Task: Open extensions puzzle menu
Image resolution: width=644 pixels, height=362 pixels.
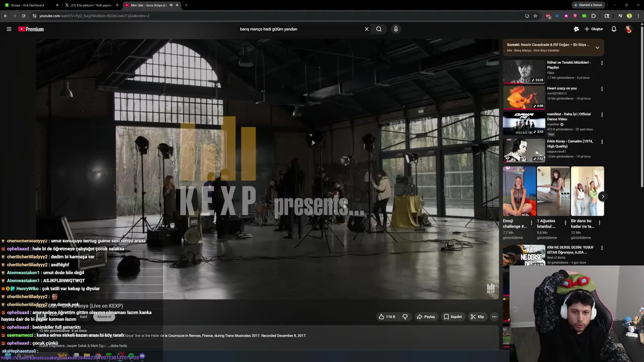Action: [x=594, y=16]
